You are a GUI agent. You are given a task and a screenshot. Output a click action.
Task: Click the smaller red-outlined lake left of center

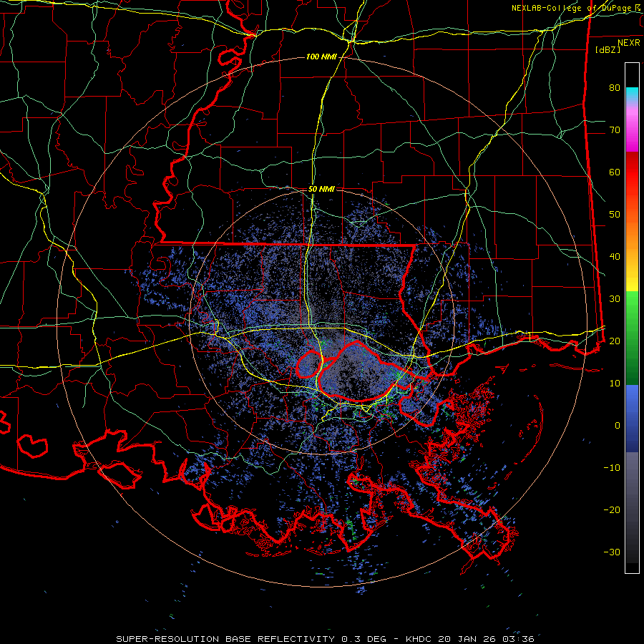(309, 364)
